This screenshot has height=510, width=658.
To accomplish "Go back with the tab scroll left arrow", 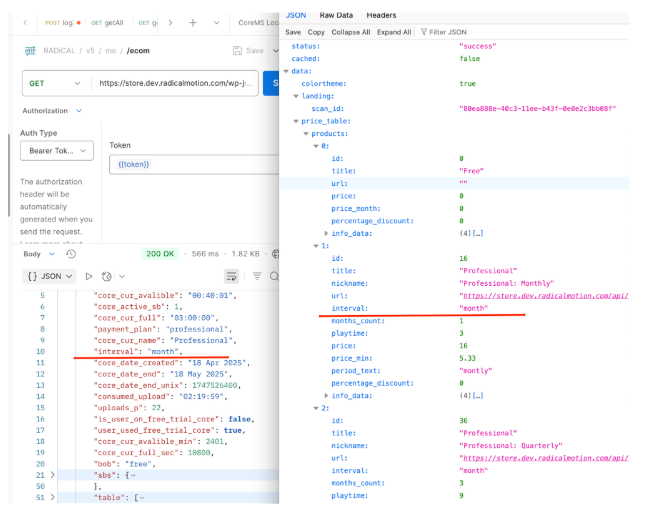I will [25, 23].
